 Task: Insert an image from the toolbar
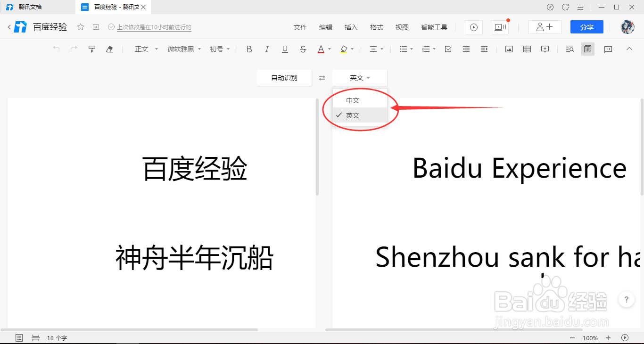(509, 49)
